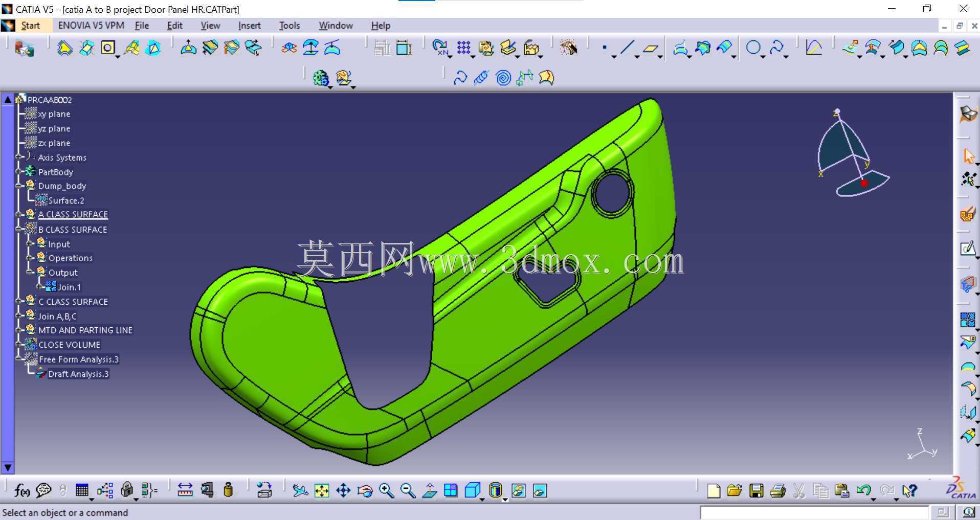Select the Circle creation tool
The width and height of the screenshot is (980, 520).
coord(753,48)
